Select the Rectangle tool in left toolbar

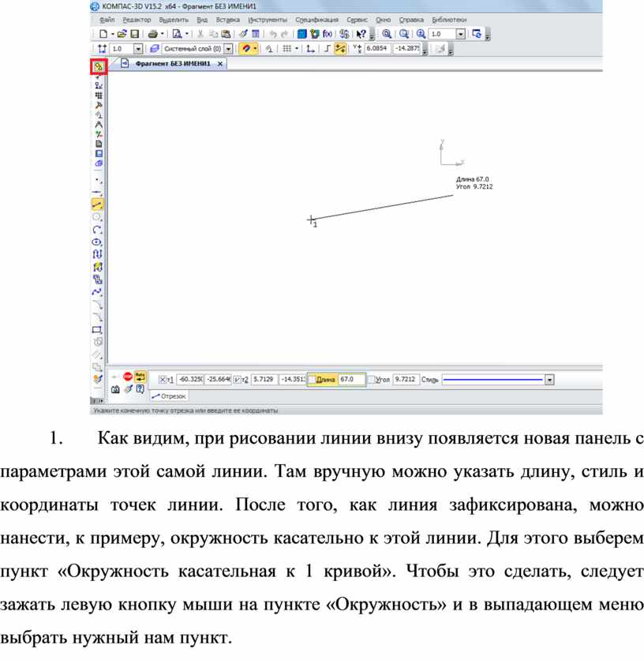(x=98, y=329)
